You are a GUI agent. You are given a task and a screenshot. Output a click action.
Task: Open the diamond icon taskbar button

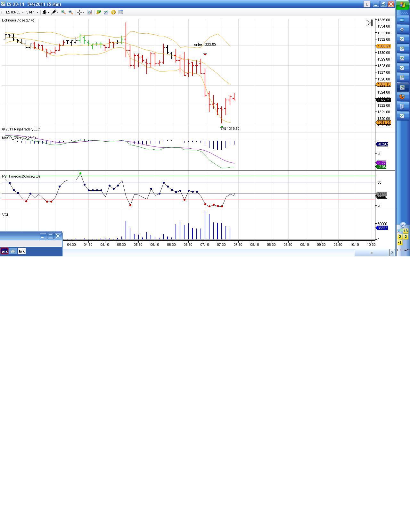(402, 29)
